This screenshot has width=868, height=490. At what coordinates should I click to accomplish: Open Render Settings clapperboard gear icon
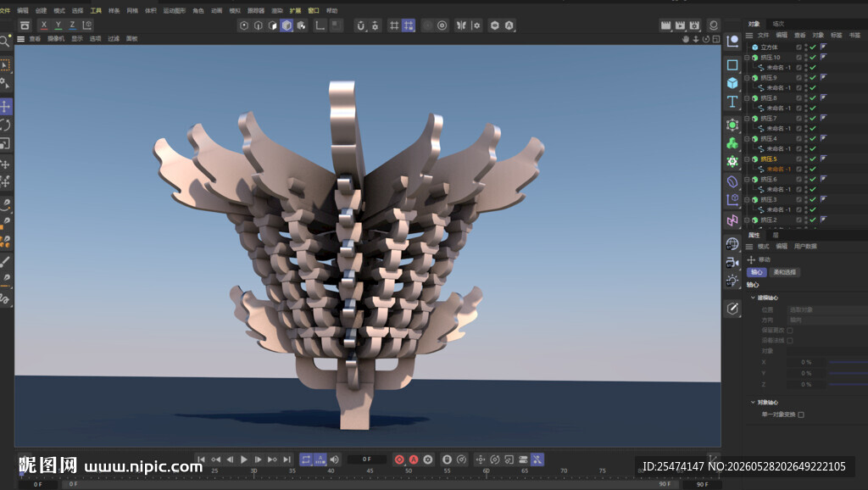tap(694, 25)
